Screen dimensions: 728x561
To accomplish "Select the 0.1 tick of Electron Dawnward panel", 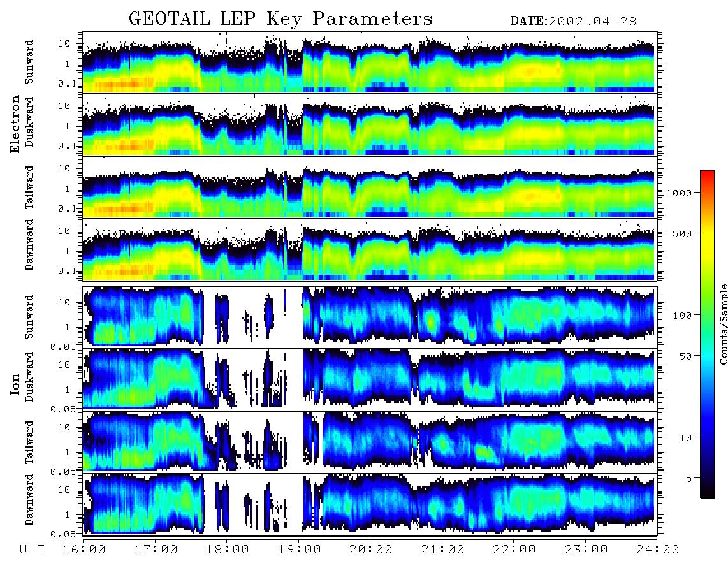I will pos(66,271).
